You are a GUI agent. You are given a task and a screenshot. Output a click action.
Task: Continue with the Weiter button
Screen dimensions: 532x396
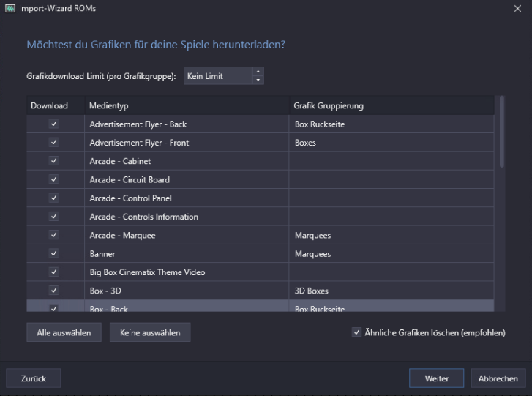pyautogui.click(x=437, y=378)
